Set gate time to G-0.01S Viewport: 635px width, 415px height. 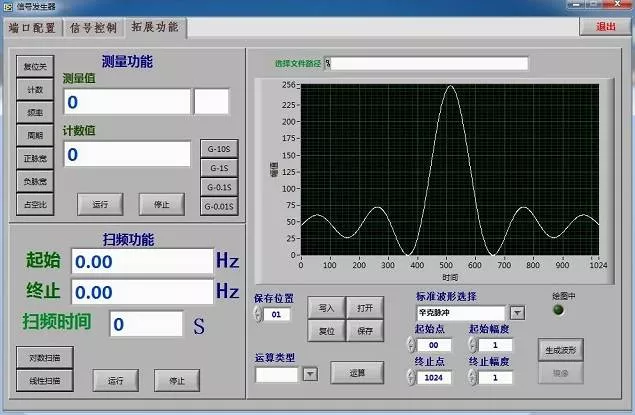click(219, 206)
